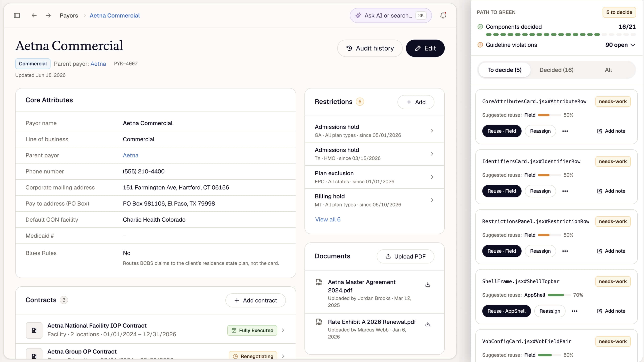Switch to To decide (5) tab

coord(504,70)
